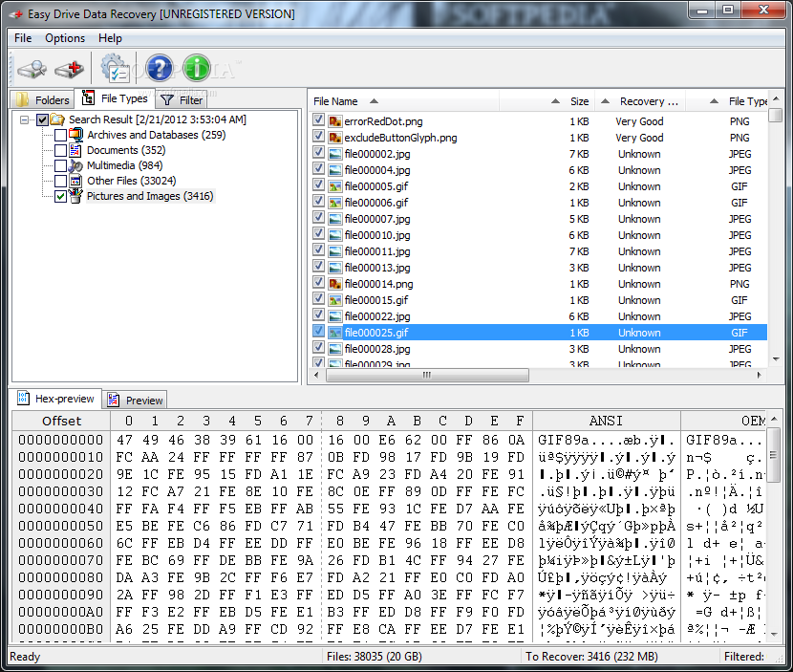This screenshot has width=793, height=672.
Task: Click the ANSI column header in hex view
Action: 606,421
